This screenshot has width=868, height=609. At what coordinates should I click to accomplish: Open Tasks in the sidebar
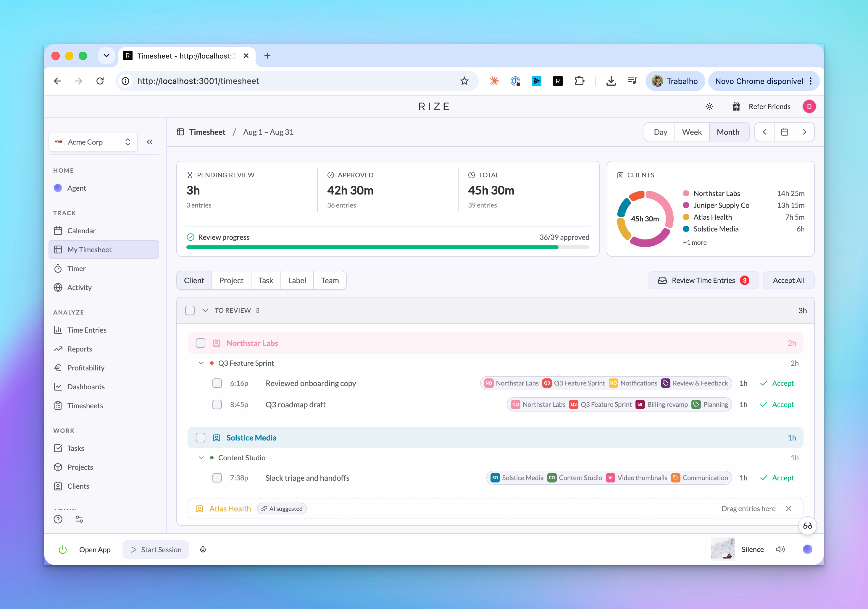(x=104, y=448)
